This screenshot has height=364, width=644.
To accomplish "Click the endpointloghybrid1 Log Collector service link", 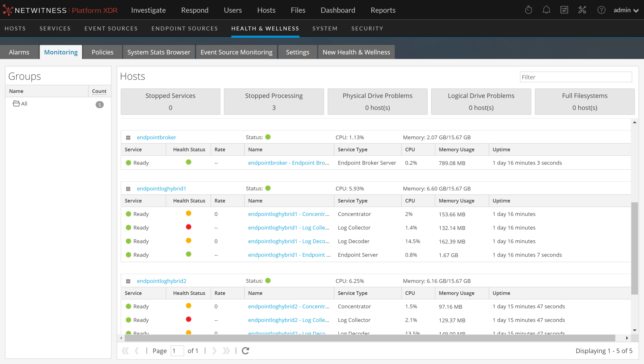I will pyautogui.click(x=288, y=228).
